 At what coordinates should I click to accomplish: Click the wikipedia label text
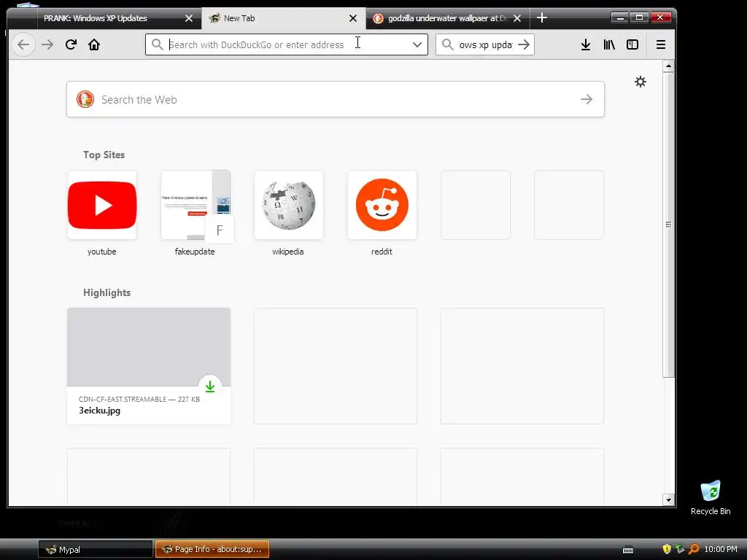287,252
